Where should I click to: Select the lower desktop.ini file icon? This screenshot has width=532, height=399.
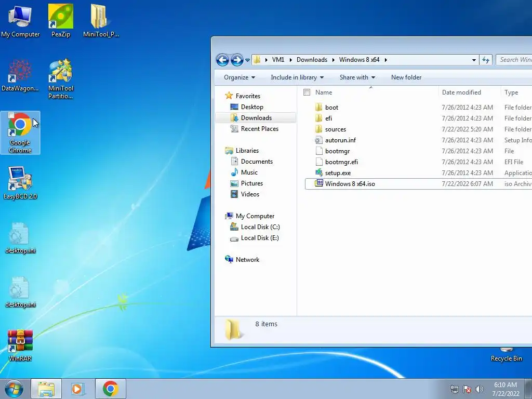pos(20,292)
